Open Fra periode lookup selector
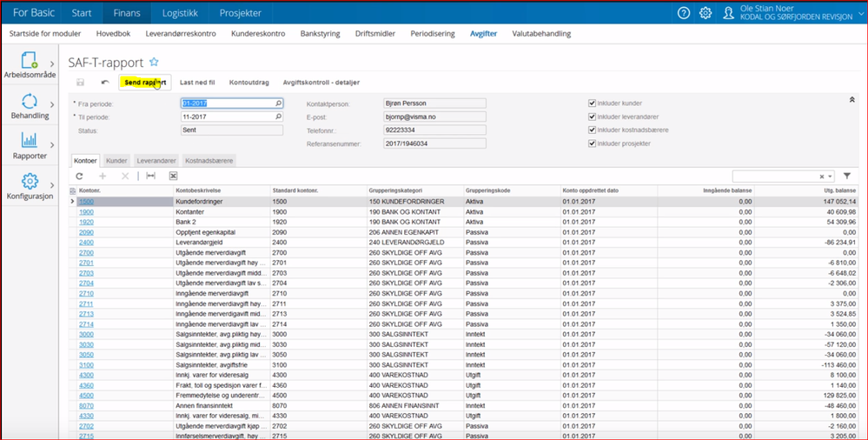Viewport: 868px width, 440px height. pos(278,103)
